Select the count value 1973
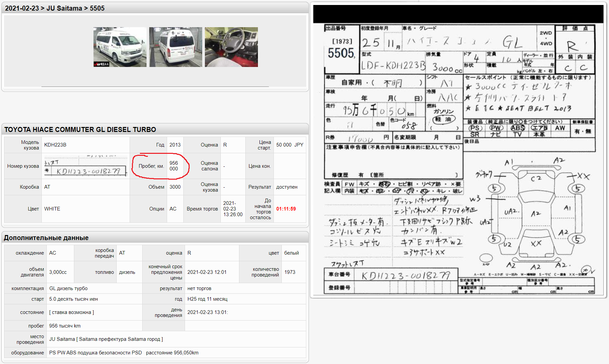The image size is (609, 364). [290, 272]
